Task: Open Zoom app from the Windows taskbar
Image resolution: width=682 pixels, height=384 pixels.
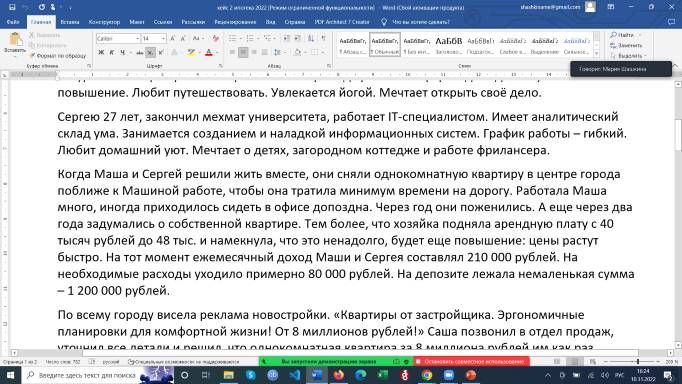Action: [x=448, y=375]
